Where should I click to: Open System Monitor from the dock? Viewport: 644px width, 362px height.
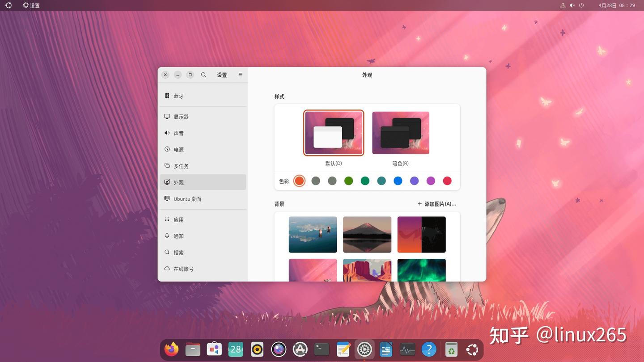pos(407,349)
